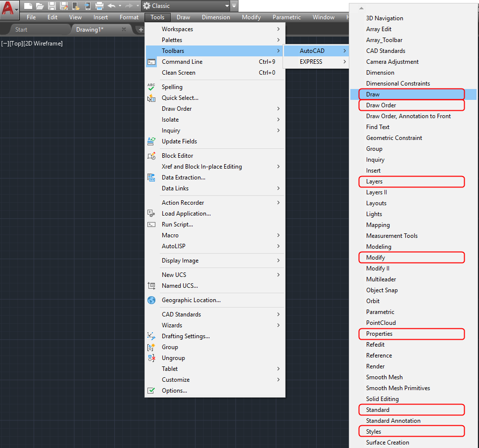Image resolution: width=479 pixels, height=448 pixels.
Task: Click the Plot printer icon
Action: 99,5
